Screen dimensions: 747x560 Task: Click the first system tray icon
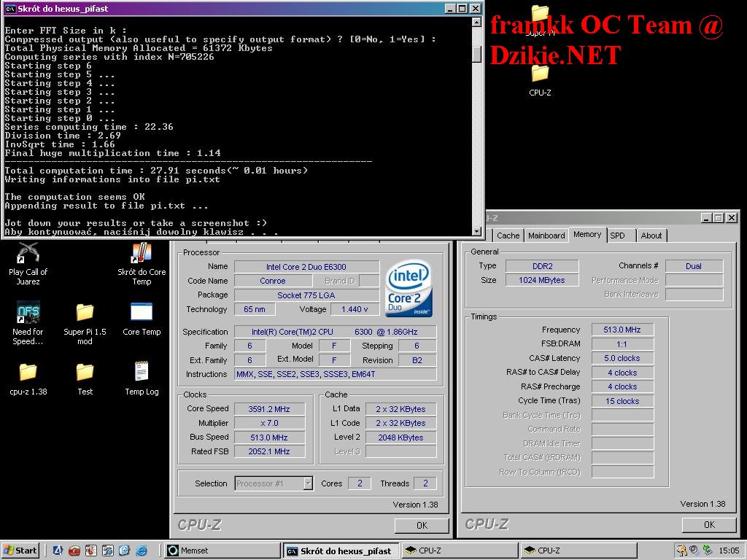[x=682, y=551]
